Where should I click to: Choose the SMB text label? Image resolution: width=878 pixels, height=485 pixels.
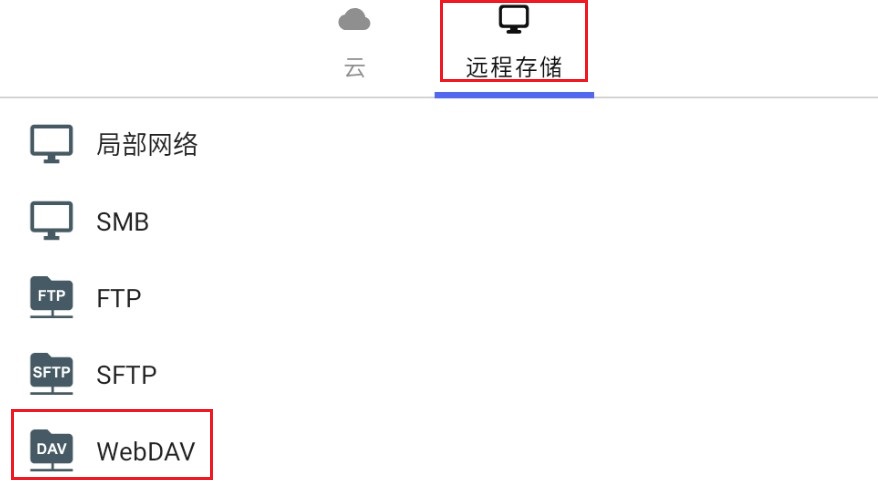point(123,222)
